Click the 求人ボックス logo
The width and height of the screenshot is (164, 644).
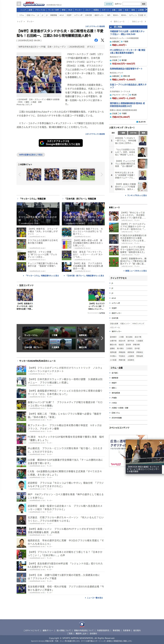pos(141,122)
